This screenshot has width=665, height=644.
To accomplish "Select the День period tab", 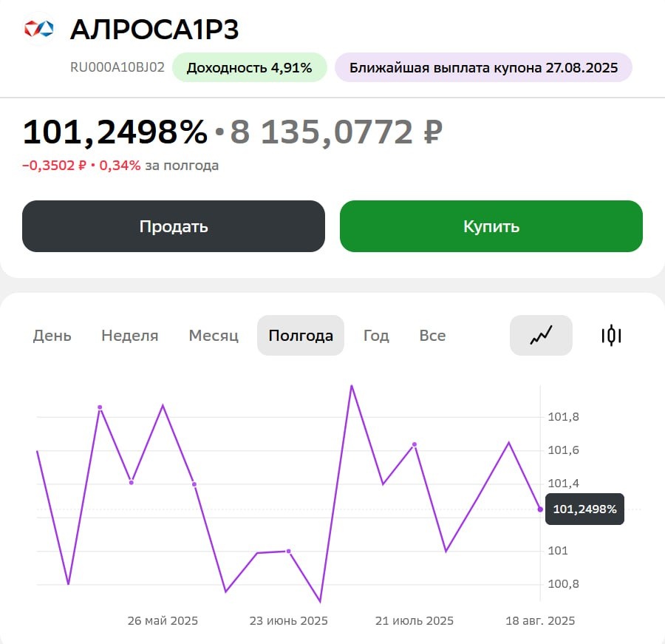I will point(52,336).
